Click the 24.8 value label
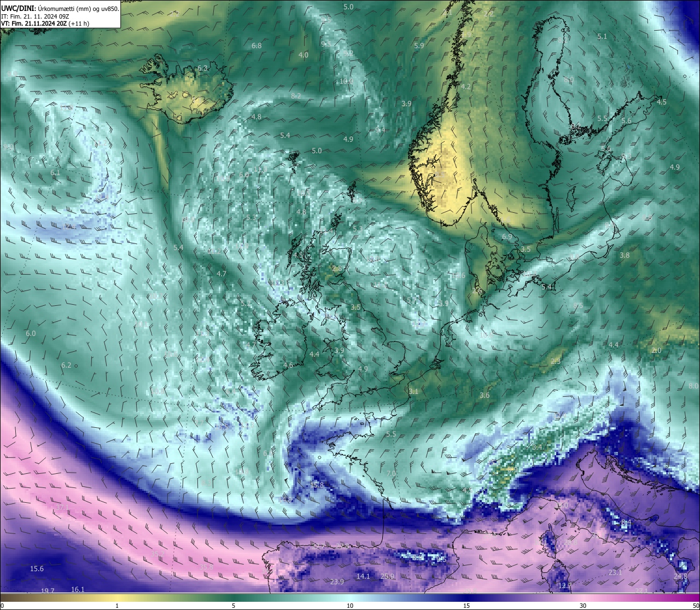Screen dimensions: 700x610 680,577
